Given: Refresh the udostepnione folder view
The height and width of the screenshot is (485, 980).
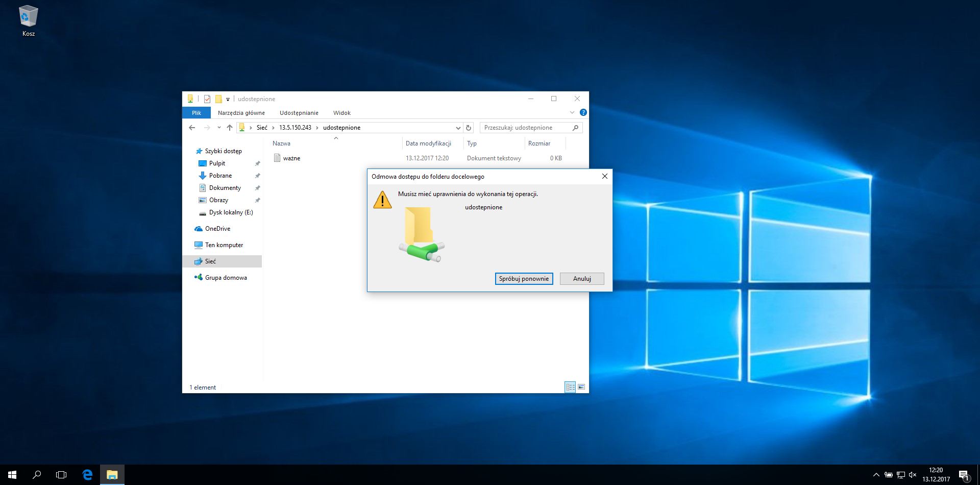Looking at the screenshot, I should coord(469,128).
